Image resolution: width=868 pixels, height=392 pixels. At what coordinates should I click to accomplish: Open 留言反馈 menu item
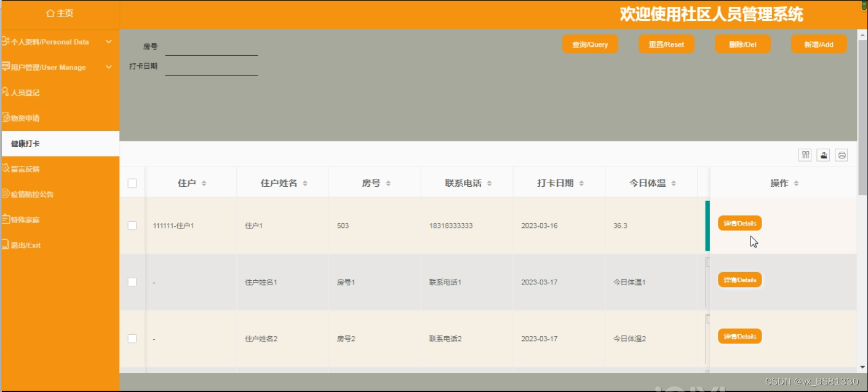click(60, 169)
